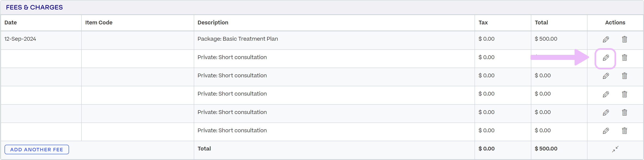Edit the Basic Treatment Plan package fee

click(x=605, y=39)
